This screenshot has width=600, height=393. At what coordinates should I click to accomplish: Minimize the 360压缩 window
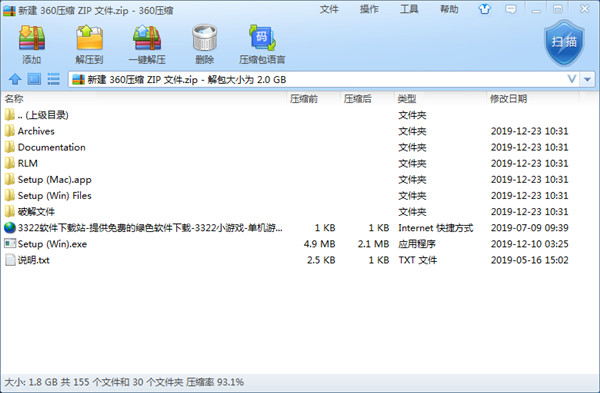(536, 10)
